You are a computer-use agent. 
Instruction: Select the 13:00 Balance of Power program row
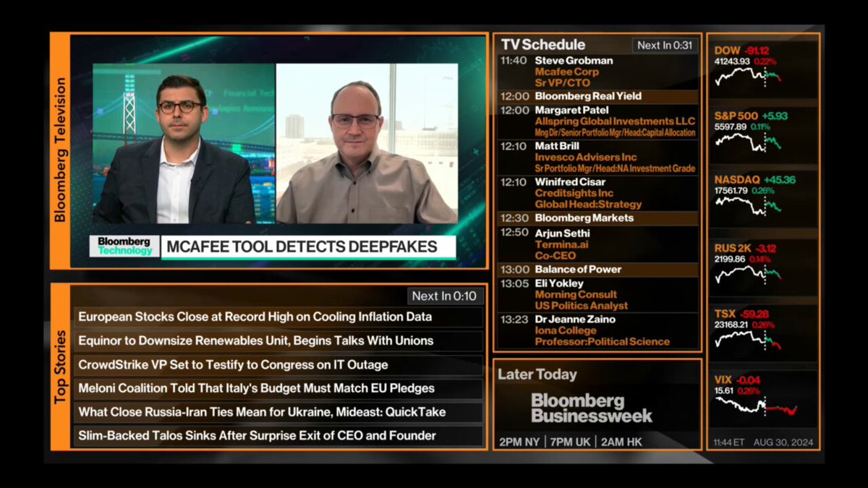(x=599, y=270)
